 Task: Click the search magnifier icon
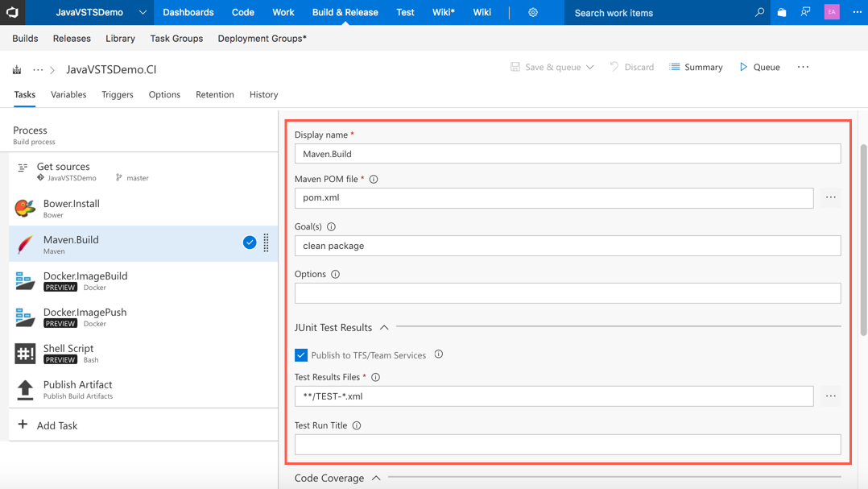759,12
